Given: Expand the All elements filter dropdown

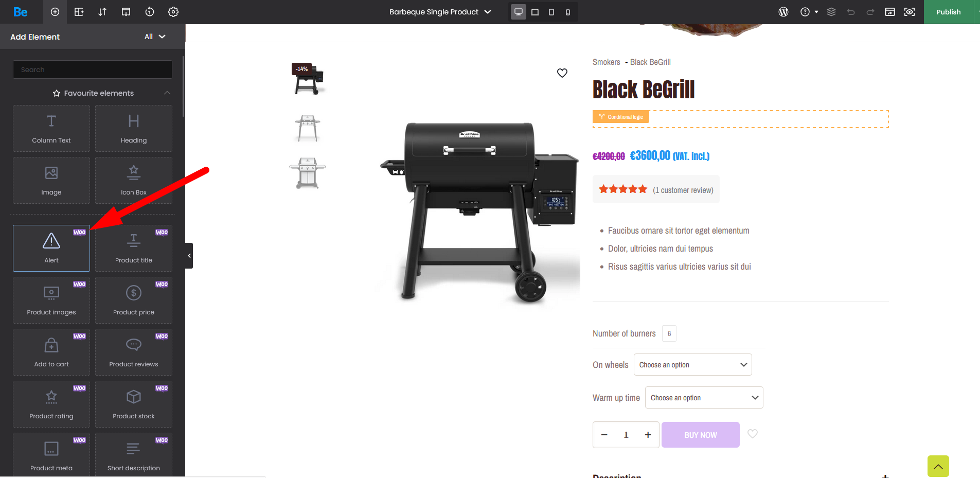Looking at the screenshot, I should (x=155, y=37).
